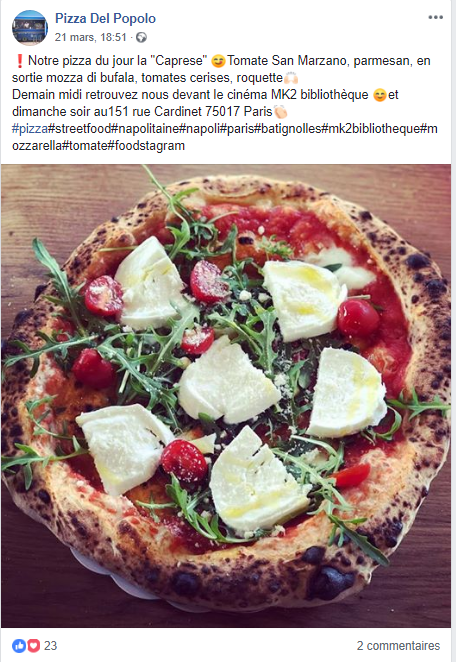The image size is (456, 662).
Task: Click the blue like reaction icon
Action: [19, 646]
